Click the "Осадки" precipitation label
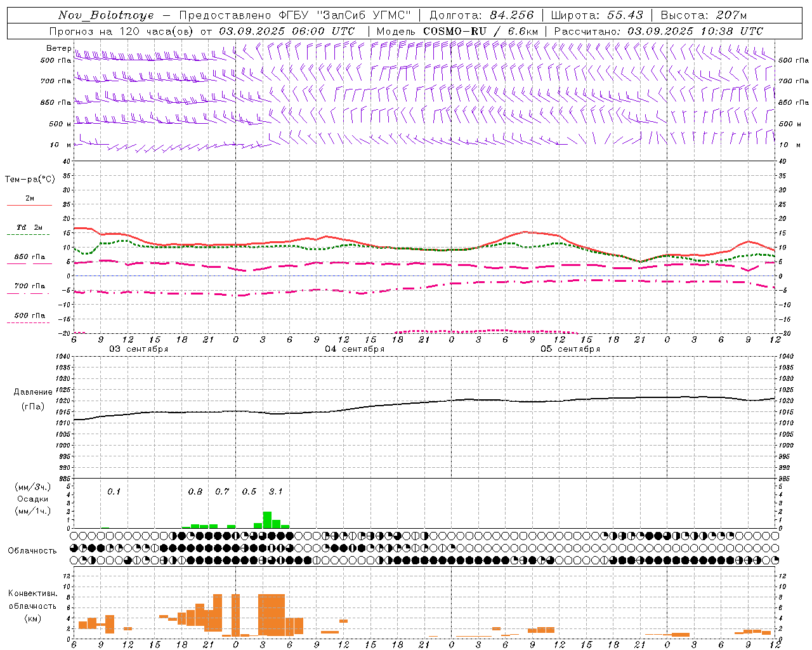Screen dimensions: 812x650 [33, 499]
